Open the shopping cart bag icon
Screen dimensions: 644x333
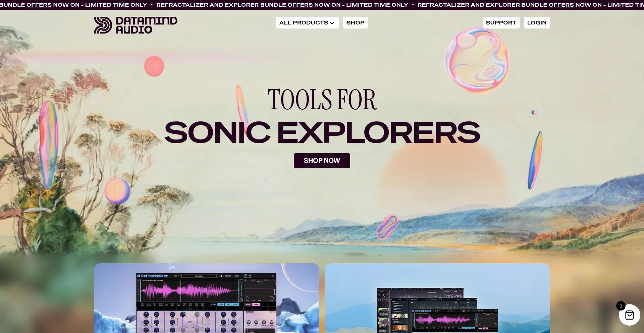[629, 315]
